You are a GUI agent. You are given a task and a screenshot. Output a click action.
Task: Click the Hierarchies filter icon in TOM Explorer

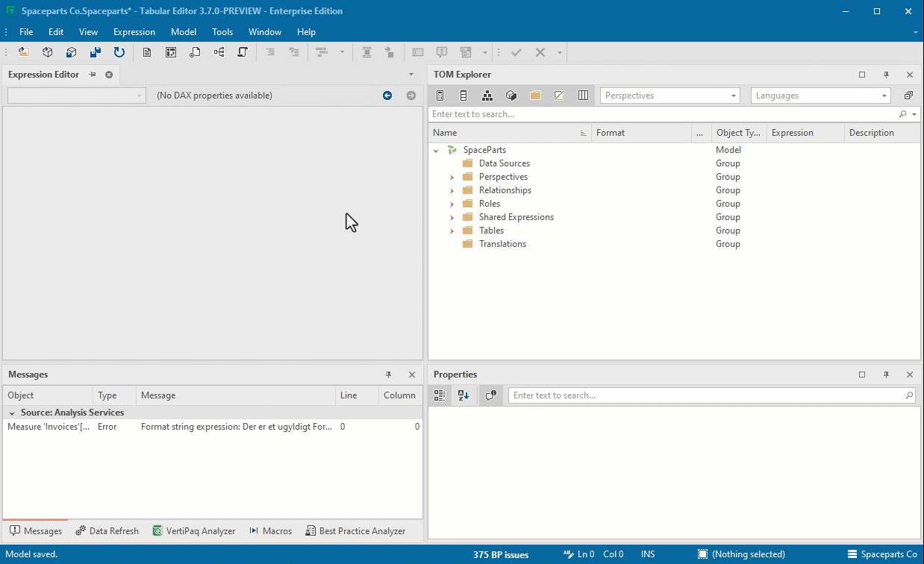[x=487, y=95]
